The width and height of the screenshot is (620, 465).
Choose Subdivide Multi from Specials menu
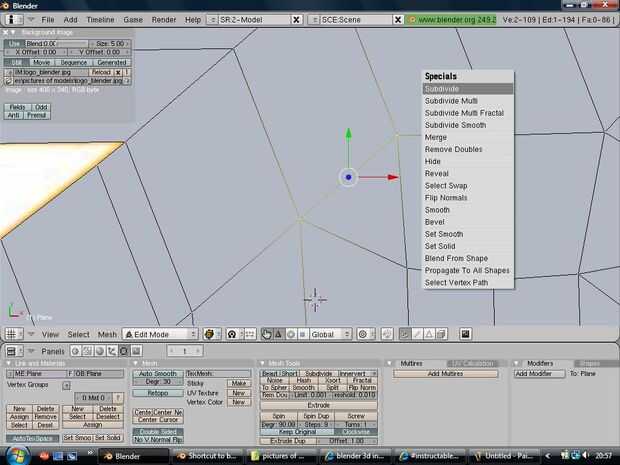pyautogui.click(x=468, y=101)
